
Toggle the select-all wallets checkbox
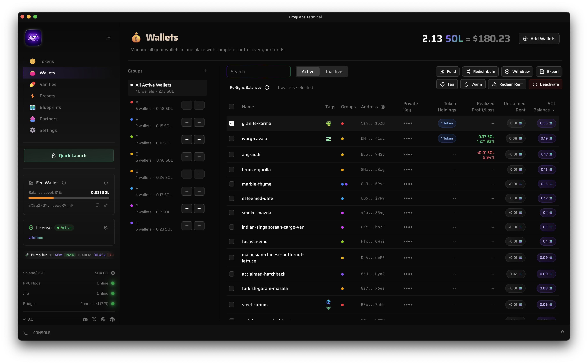click(232, 107)
